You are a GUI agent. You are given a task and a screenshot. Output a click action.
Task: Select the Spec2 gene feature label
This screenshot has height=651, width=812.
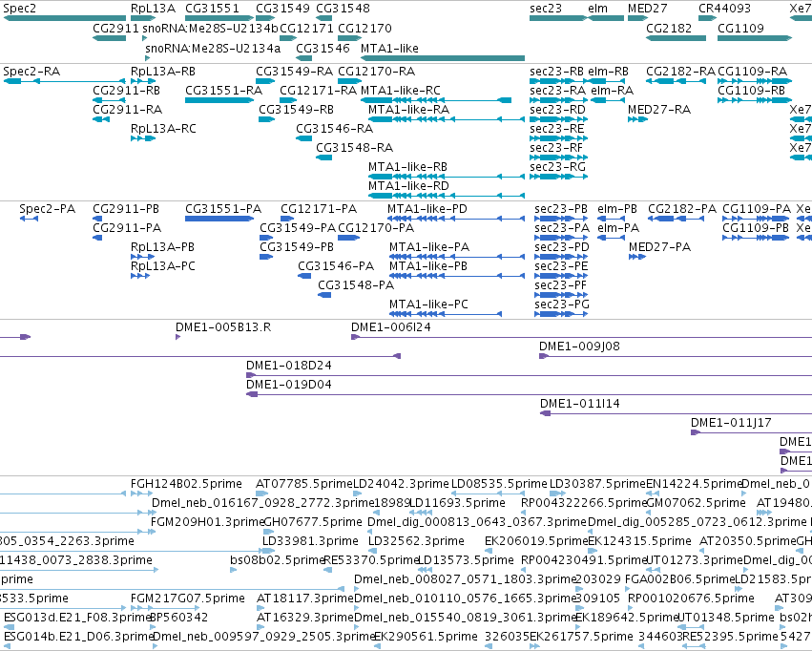(20, 9)
